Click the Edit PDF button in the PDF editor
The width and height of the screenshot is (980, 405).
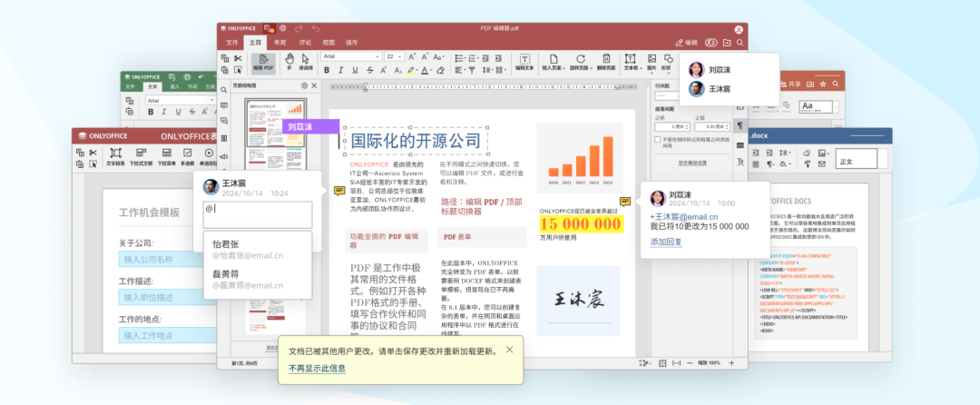point(263,62)
